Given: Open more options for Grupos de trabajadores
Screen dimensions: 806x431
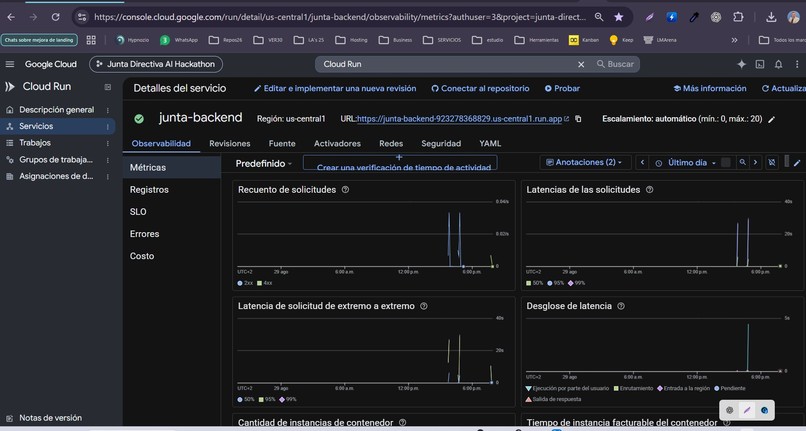Looking at the screenshot, I should point(107,160).
